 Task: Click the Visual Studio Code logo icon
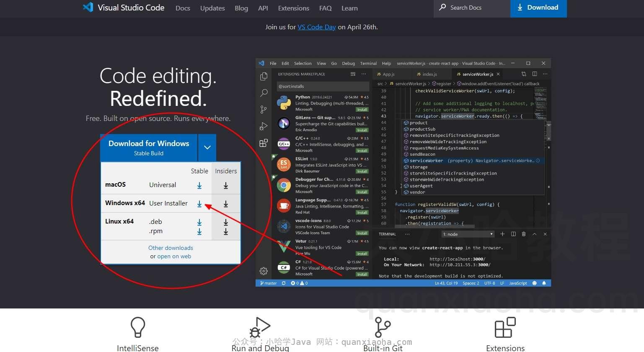click(88, 7)
